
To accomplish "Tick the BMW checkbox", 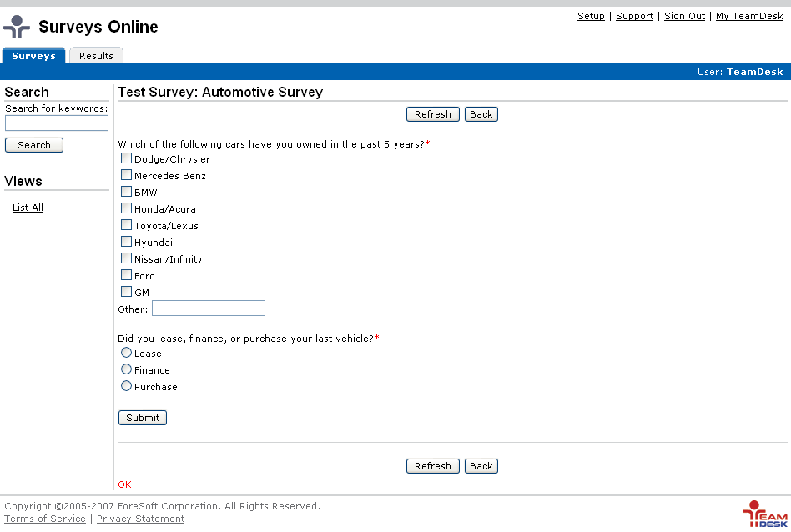I will [x=127, y=192].
